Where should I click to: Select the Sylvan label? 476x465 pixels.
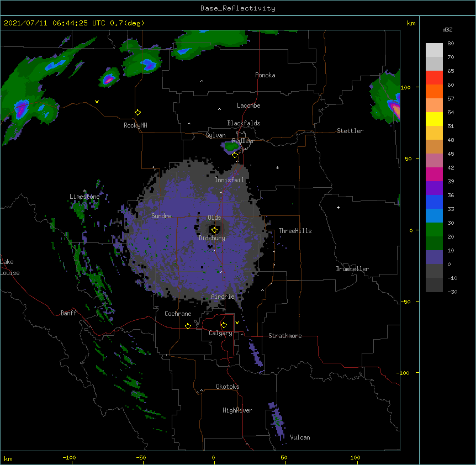(x=215, y=135)
